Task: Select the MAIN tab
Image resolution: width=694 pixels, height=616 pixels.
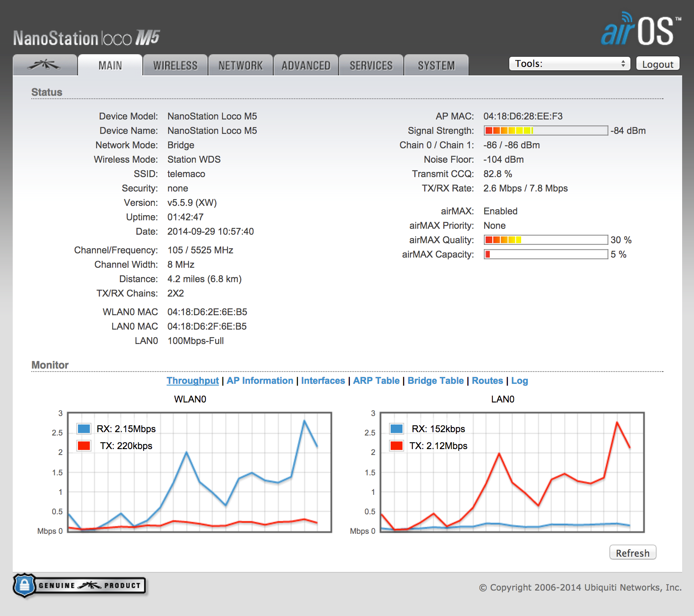Action: tap(110, 65)
